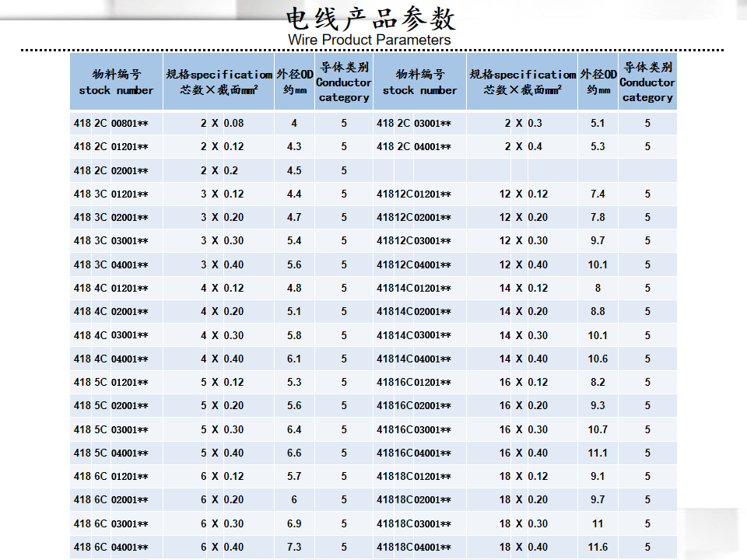Click OD value 6.9
This screenshot has width=747, height=560.
point(294,523)
